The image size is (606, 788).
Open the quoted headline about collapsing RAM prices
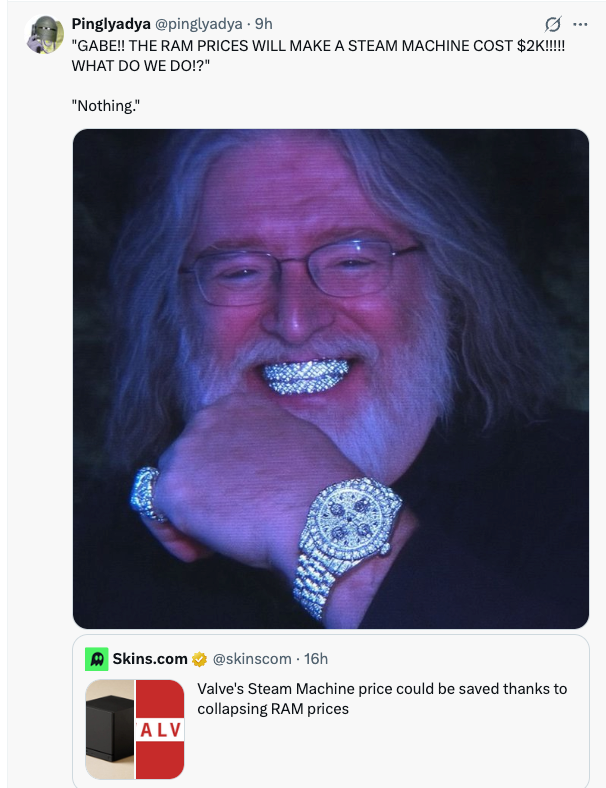point(381,698)
